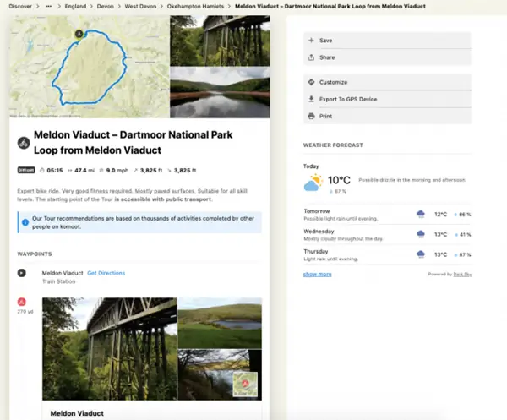
Task: Click the Meldon Viaduct card heading
Action: click(x=77, y=413)
